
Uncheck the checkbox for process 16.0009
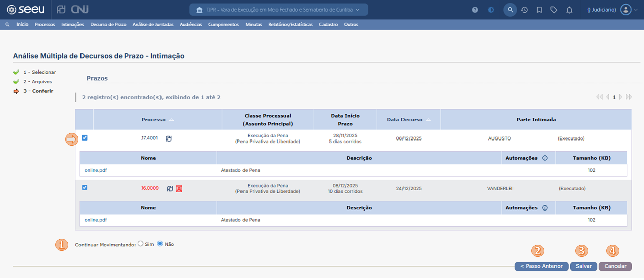tap(85, 188)
